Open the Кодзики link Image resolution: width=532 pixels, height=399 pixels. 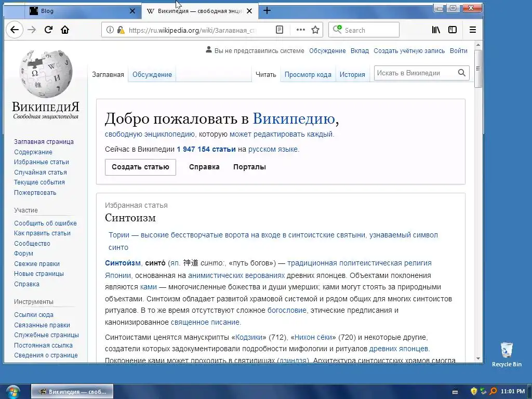[x=248, y=337]
